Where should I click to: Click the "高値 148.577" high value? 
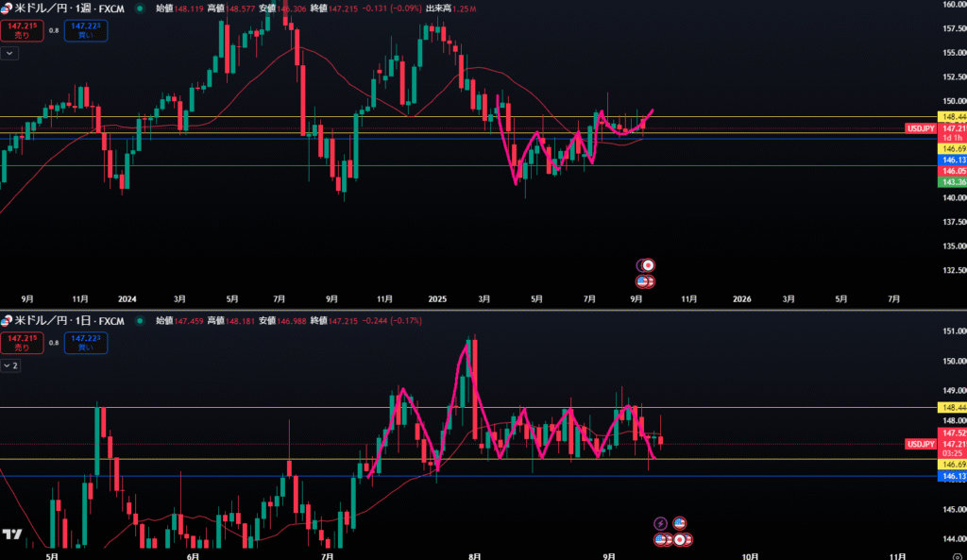231,8
